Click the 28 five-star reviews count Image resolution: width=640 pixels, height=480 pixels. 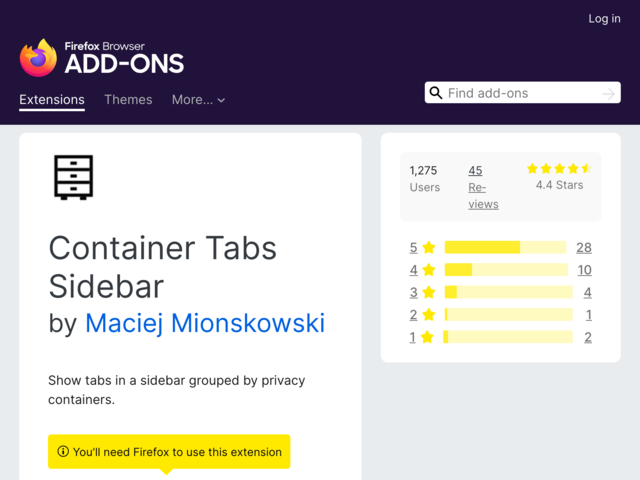tap(584, 247)
